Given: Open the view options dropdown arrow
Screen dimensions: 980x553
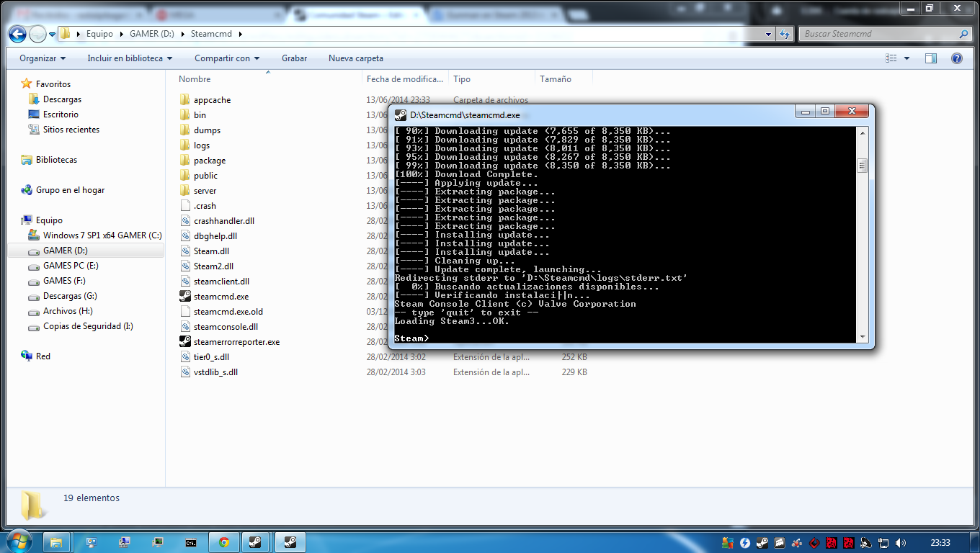Looking at the screenshot, I should point(906,58).
